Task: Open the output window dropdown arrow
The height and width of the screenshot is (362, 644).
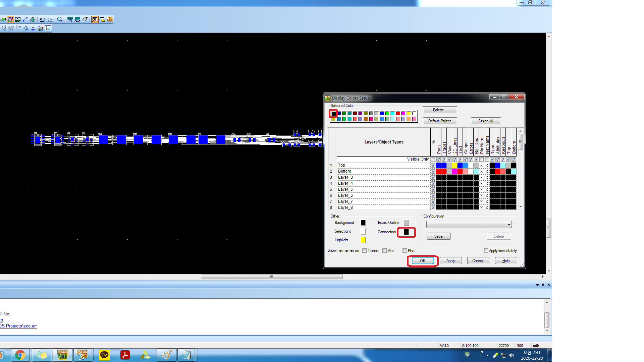Action: 537,285
